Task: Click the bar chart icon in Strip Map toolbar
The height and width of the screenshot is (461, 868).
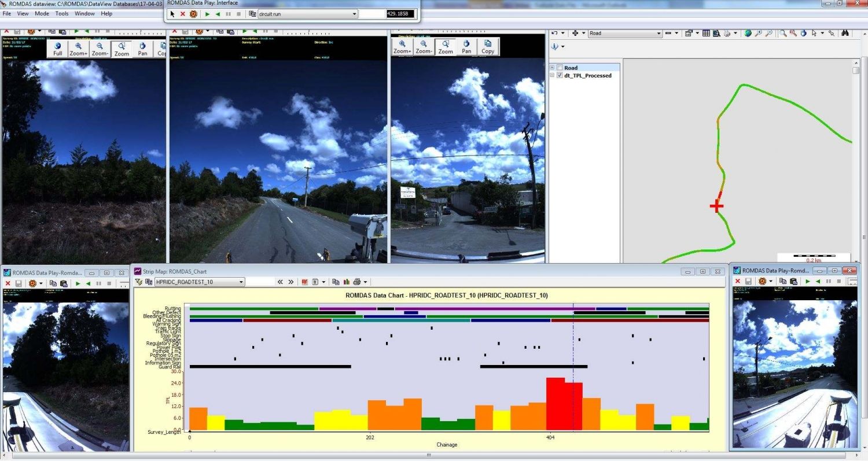Action: point(347,282)
